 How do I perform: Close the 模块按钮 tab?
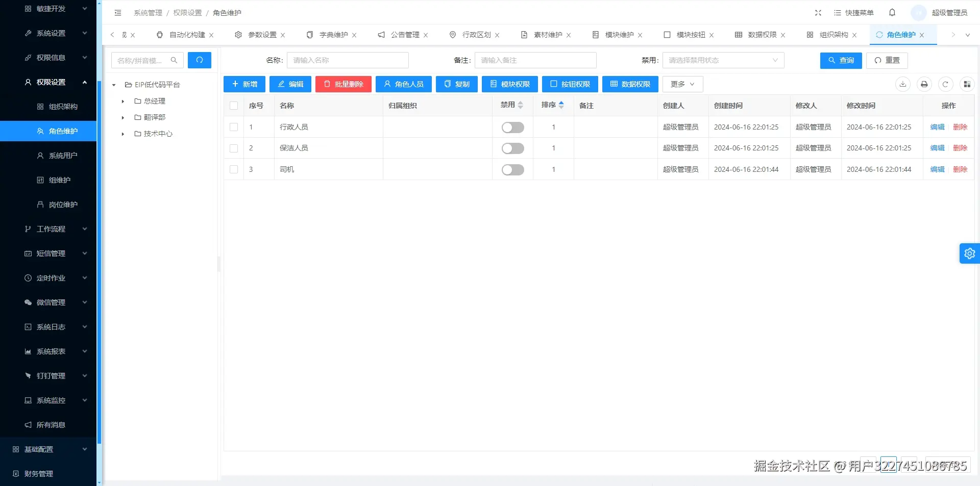click(712, 35)
